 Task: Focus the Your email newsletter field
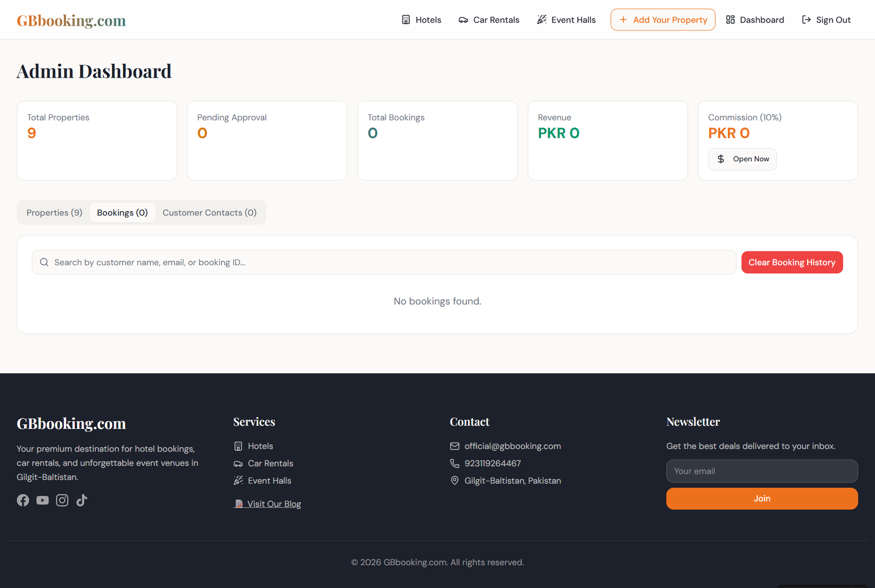(x=762, y=471)
